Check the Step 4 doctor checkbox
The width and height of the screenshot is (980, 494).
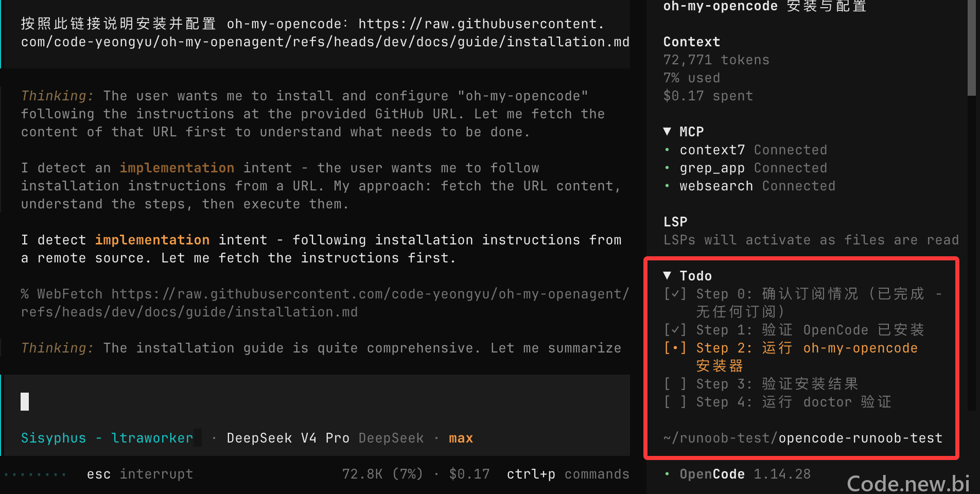pos(675,402)
